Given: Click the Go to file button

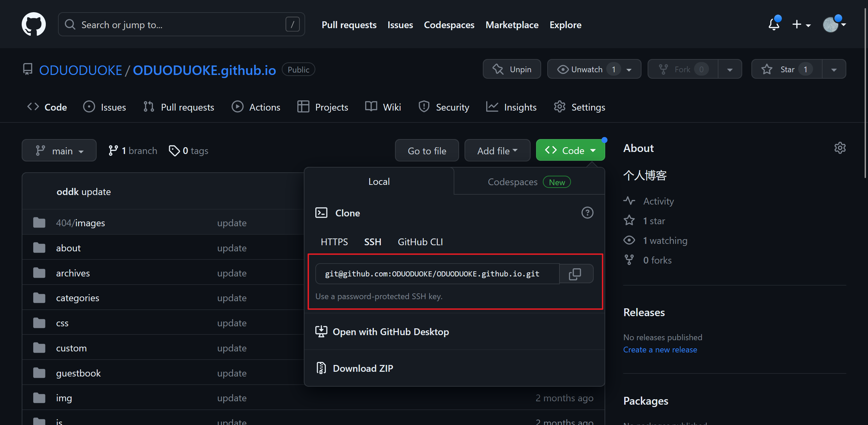Looking at the screenshot, I should (x=427, y=151).
